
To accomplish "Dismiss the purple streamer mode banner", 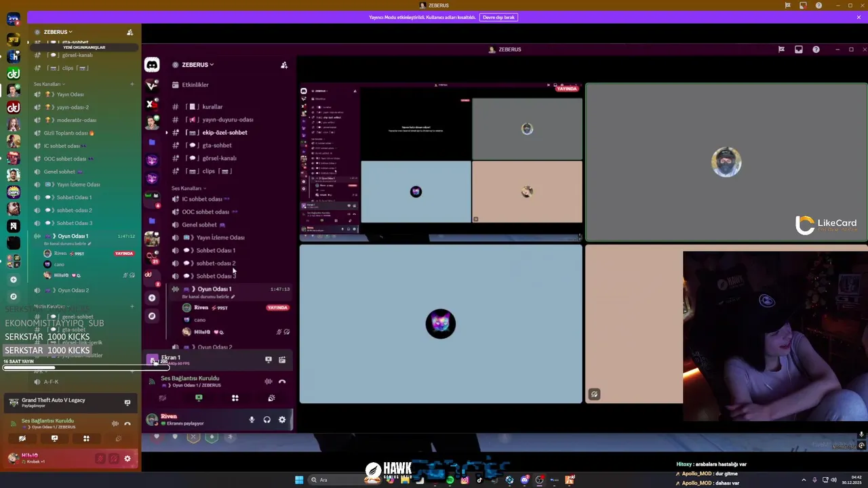I will pos(859,17).
